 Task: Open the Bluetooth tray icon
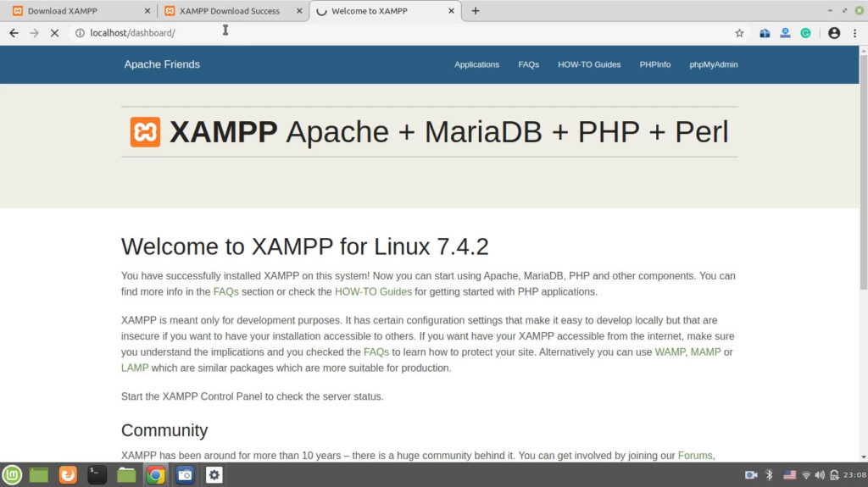pos(769,475)
